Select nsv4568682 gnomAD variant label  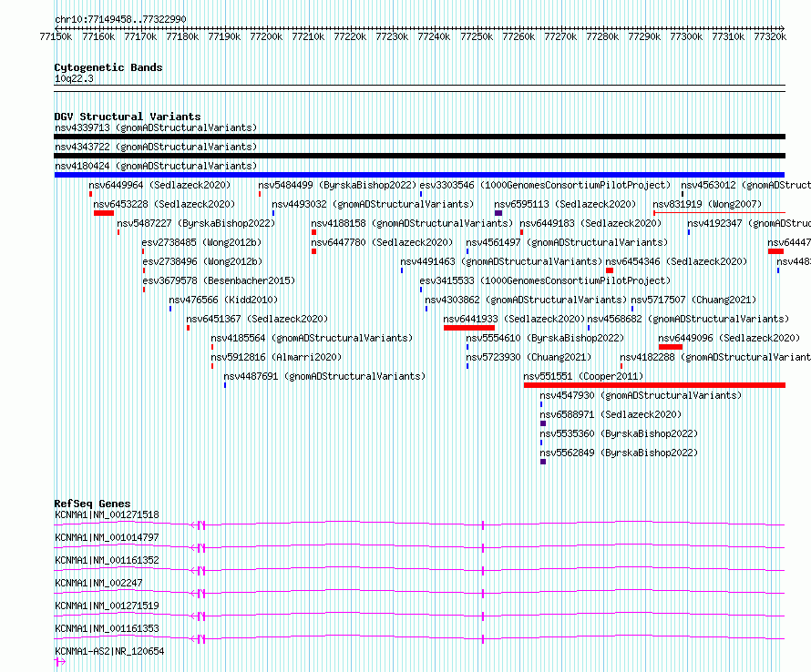[x=688, y=319]
